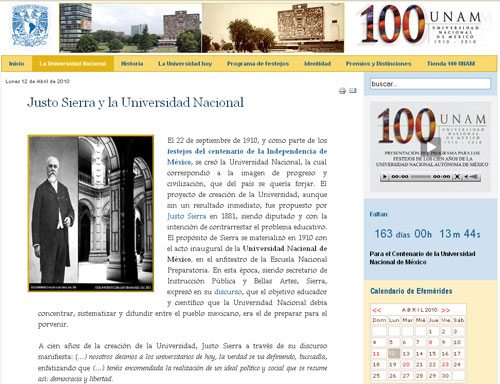Click highlighted day 12 in calendar
Viewport: 500px width, 384px height.
[x=394, y=354]
